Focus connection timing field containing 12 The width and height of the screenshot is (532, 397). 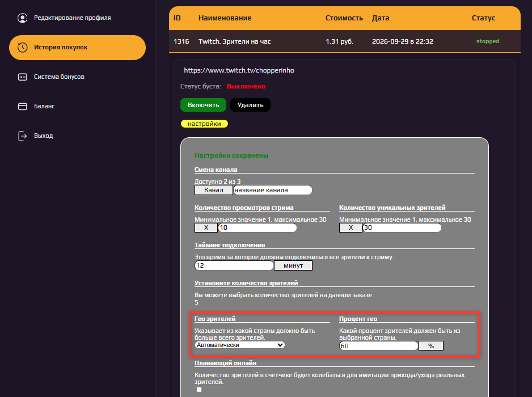[234, 265]
